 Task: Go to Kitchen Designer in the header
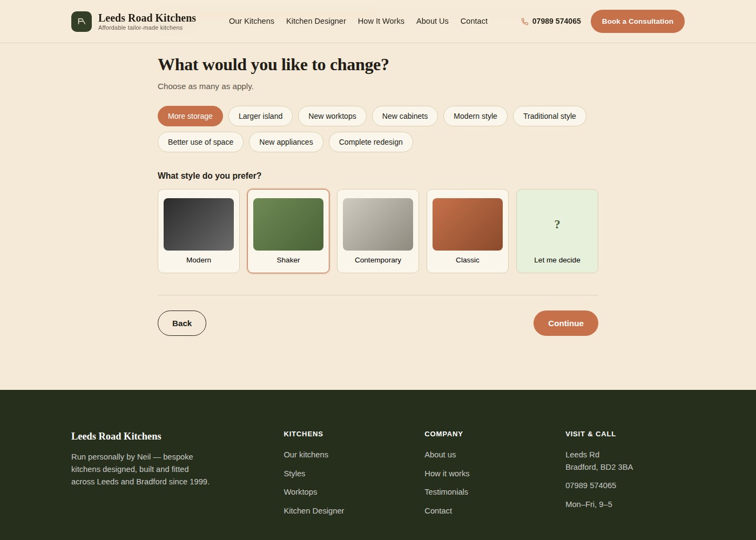click(316, 21)
